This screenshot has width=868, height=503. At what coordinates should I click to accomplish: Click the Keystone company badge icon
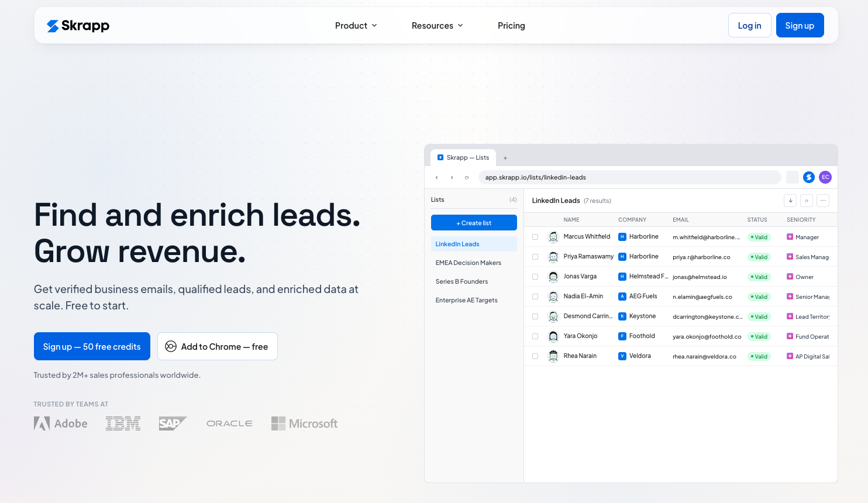click(622, 316)
